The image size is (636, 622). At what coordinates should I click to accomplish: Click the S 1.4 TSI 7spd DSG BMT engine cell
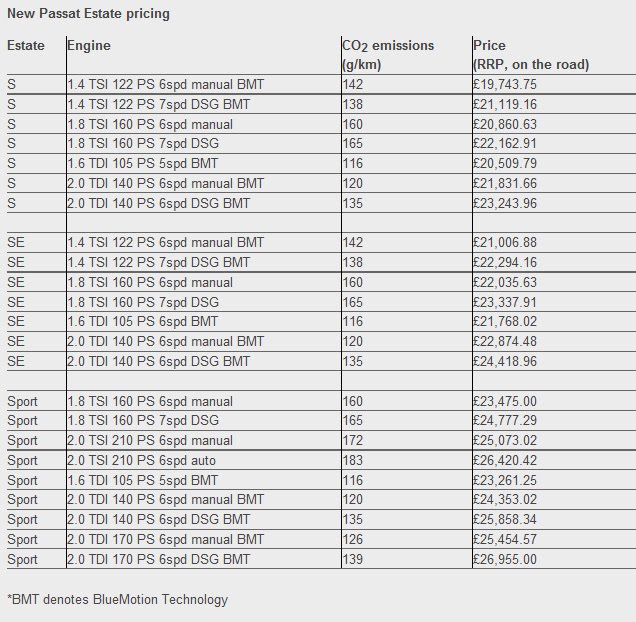159,104
